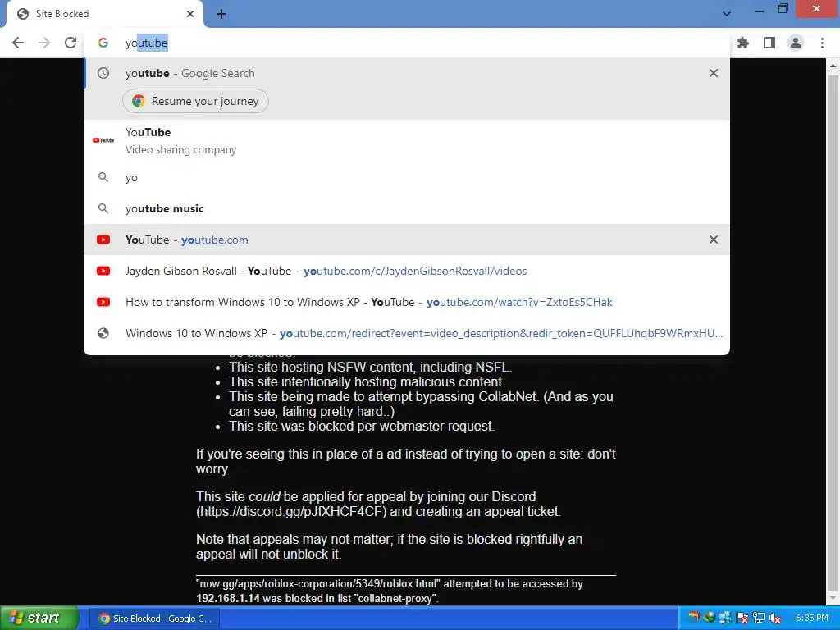Click the YouTube logo thumbnail in suggestions
This screenshot has height=630, width=840.
point(103,140)
